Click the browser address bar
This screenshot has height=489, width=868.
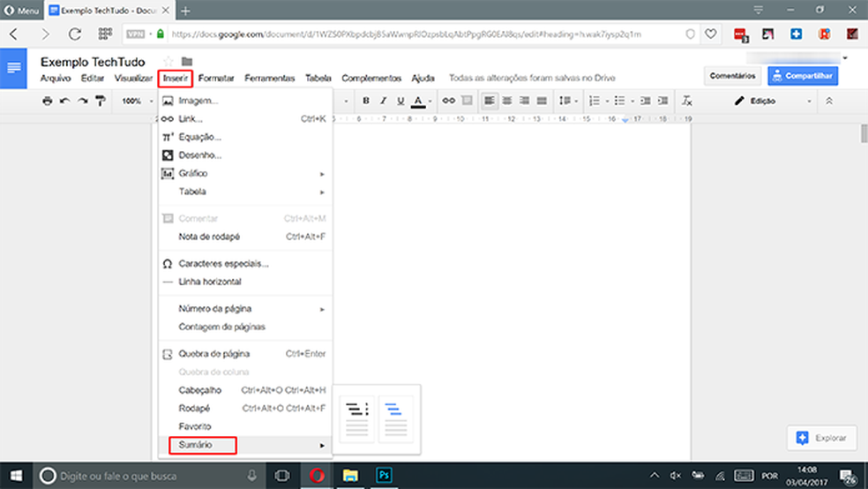click(x=407, y=34)
